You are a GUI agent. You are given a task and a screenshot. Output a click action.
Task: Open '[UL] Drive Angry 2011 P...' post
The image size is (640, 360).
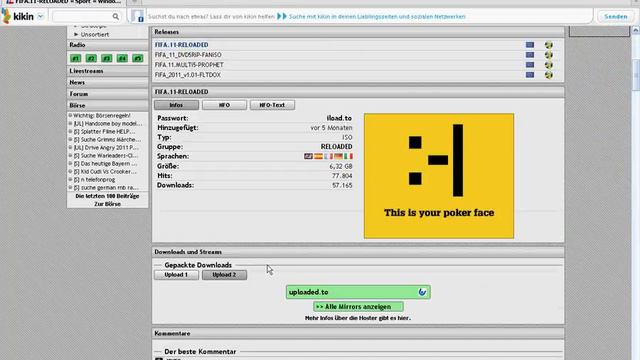(106, 147)
